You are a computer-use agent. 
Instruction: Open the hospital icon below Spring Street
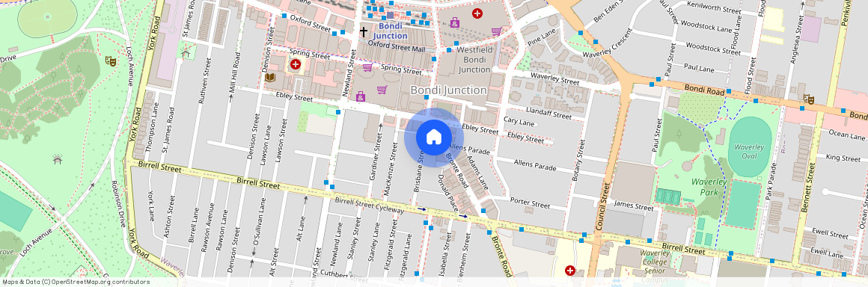296,65
